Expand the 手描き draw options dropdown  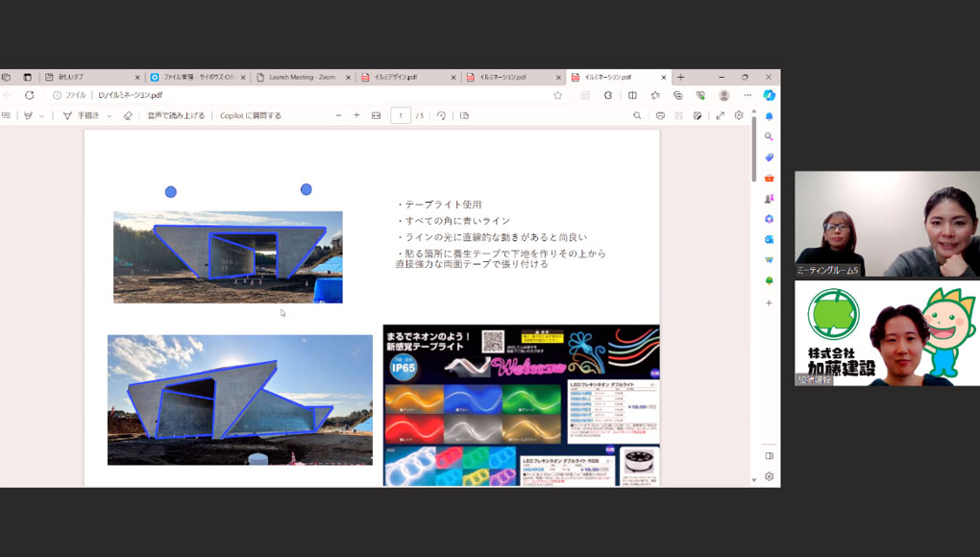coord(110,116)
